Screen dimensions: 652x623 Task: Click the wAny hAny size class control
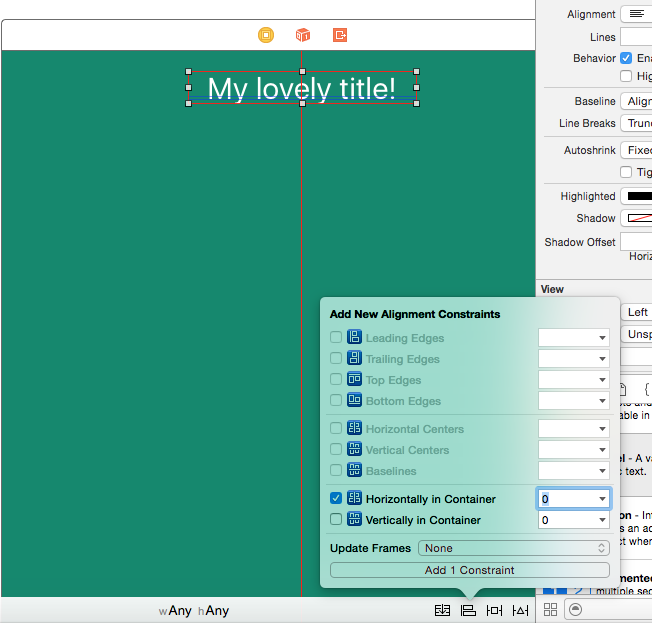click(x=194, y=610)
